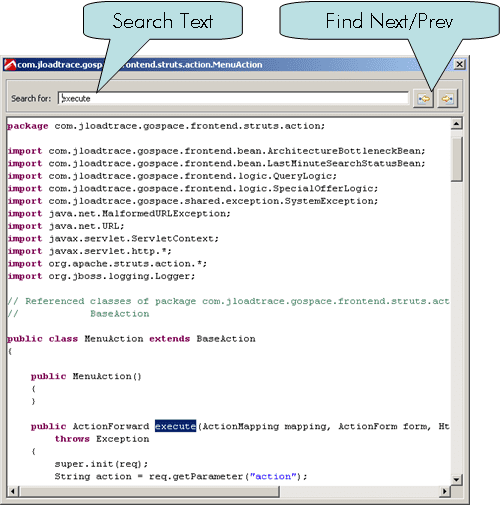Click the "// BaseAction" comment line
This screenshot has width=500, height=505.
[x=78, y=314]
